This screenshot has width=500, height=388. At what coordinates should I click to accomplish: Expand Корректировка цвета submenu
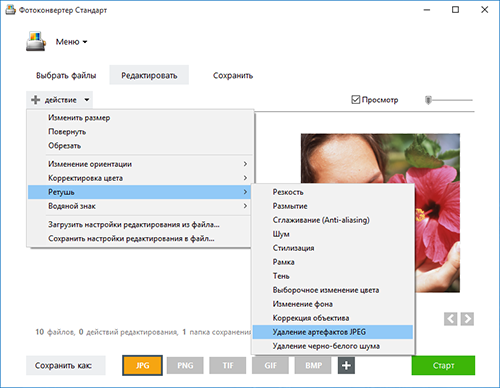[140, 178]
